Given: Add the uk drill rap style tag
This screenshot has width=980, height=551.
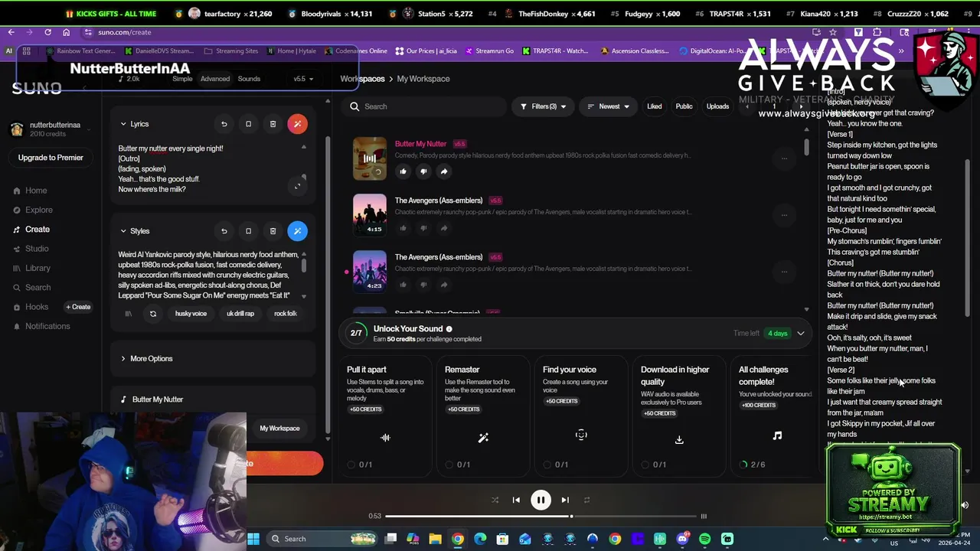Looking at the screenshot, I should pyautogui.click(x=240, y=314).
